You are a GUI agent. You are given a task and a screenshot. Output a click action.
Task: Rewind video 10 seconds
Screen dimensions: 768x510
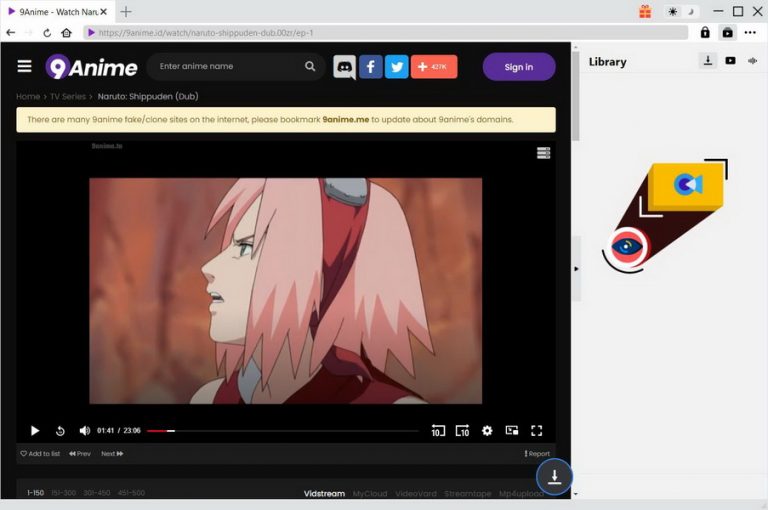pos(438,431)
